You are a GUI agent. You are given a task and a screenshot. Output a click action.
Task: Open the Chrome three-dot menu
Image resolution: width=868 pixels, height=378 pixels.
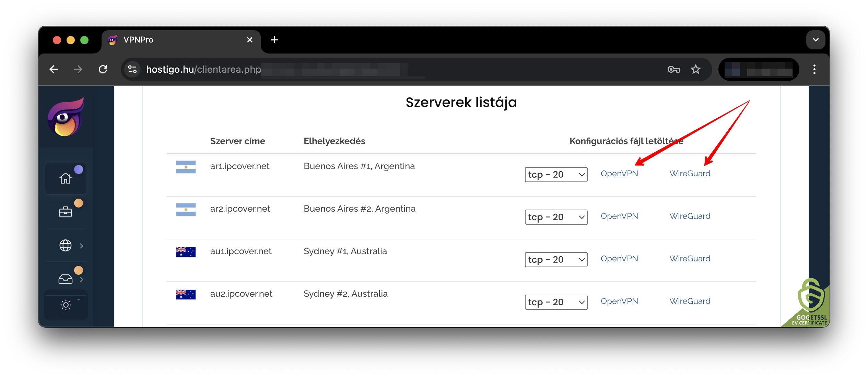814,69
